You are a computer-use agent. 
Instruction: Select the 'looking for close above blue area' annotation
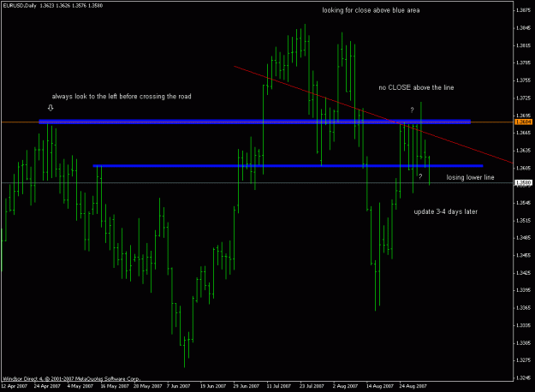coord(371,10)
